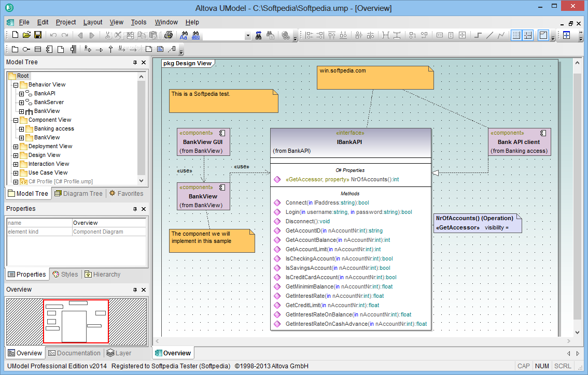The width and height of the screenshot is (588, 375).
Task: Click the Find next (binoculars abc) icon
Action: coord(196,35)
